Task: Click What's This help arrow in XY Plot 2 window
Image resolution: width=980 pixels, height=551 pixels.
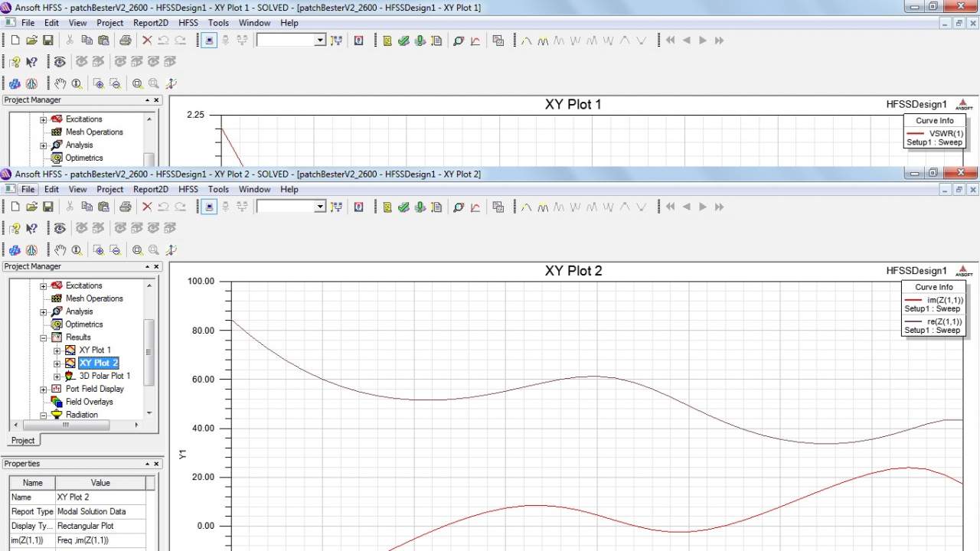Action: coord(31,228)
